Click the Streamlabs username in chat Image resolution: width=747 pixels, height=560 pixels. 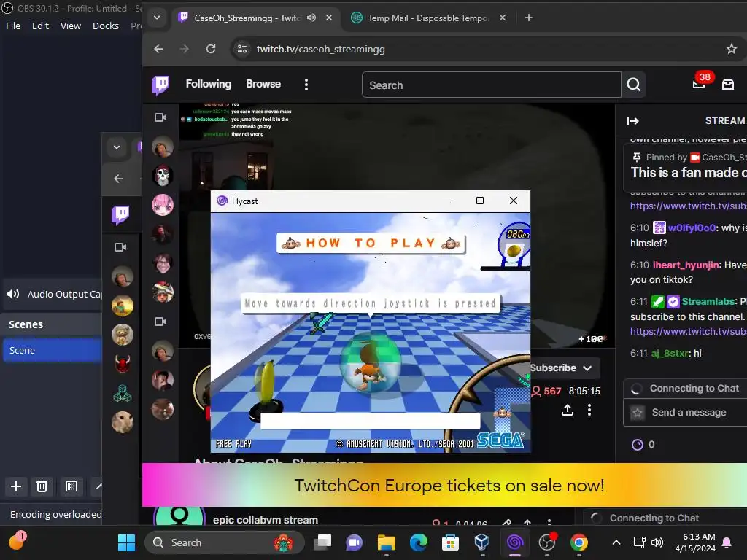coord(708,301)
